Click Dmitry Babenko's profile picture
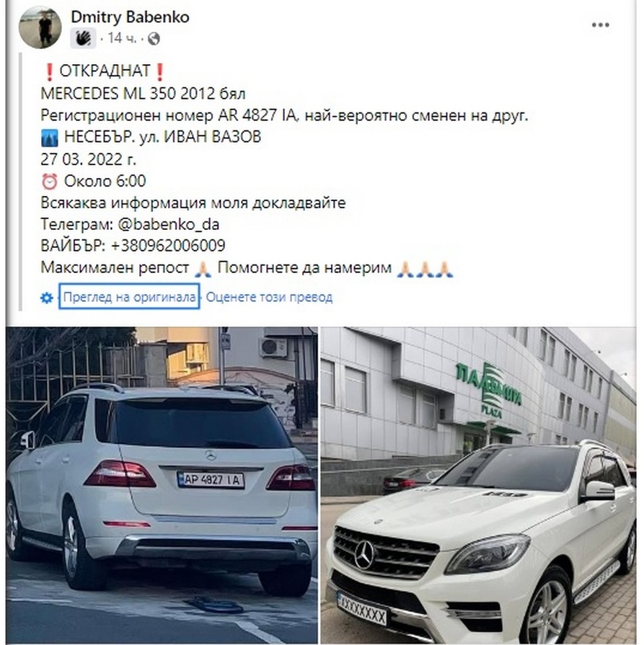Viewport: 644px width, 645px height. click(x=40, y=27)
